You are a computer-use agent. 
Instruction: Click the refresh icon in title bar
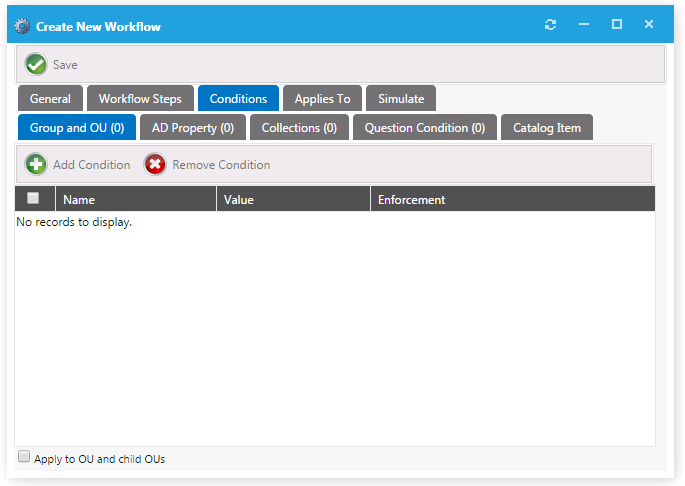pos(550,25)
